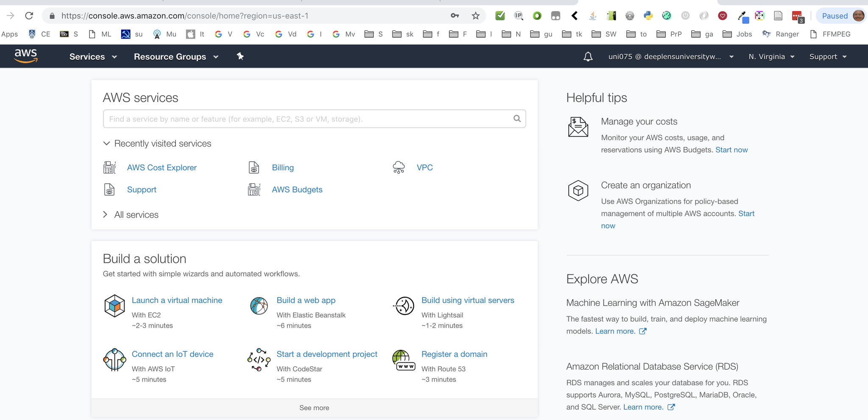Open the Support dropdown in navbar
The width and height of the screenshot is (868, 420).
click(828, 57)
